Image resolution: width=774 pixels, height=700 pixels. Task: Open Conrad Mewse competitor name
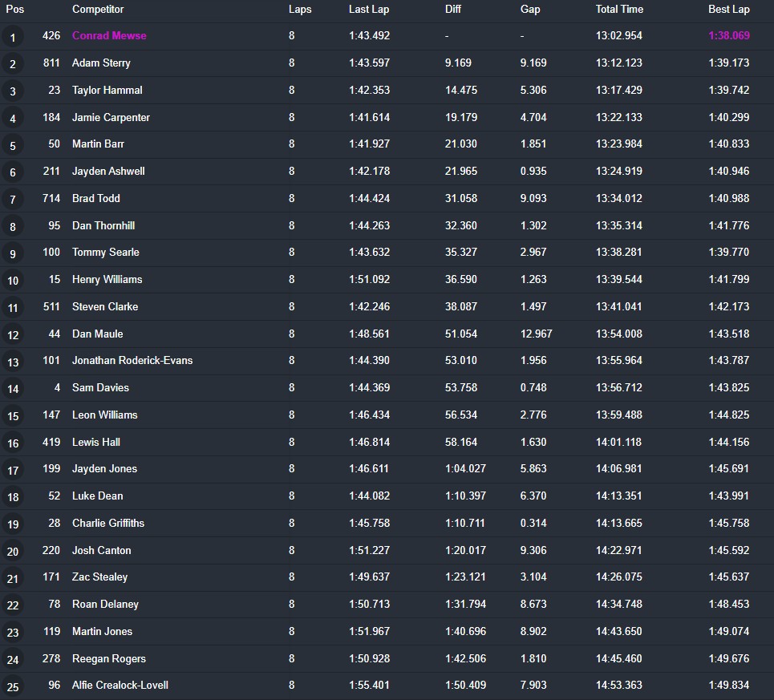tap(109, 36)
